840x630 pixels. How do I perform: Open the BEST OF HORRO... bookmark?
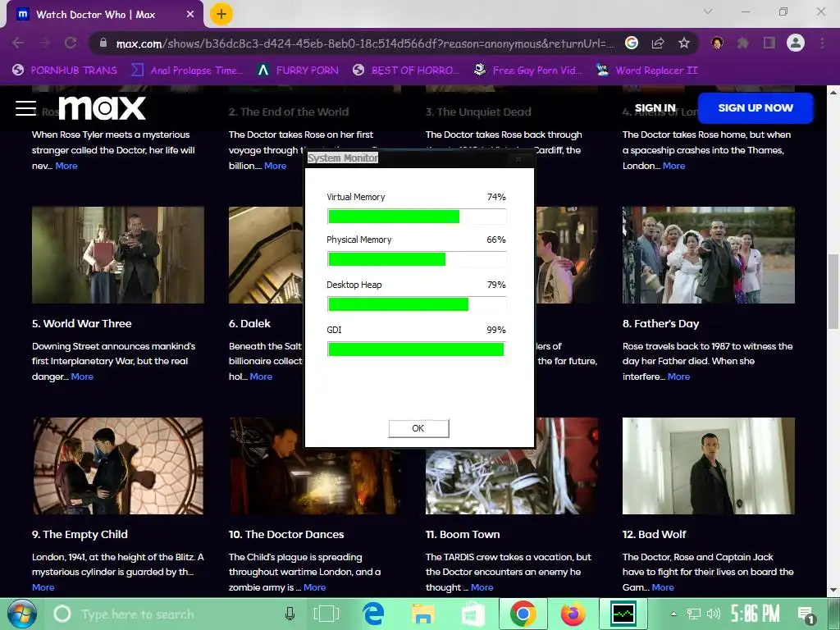pos(406,71)
